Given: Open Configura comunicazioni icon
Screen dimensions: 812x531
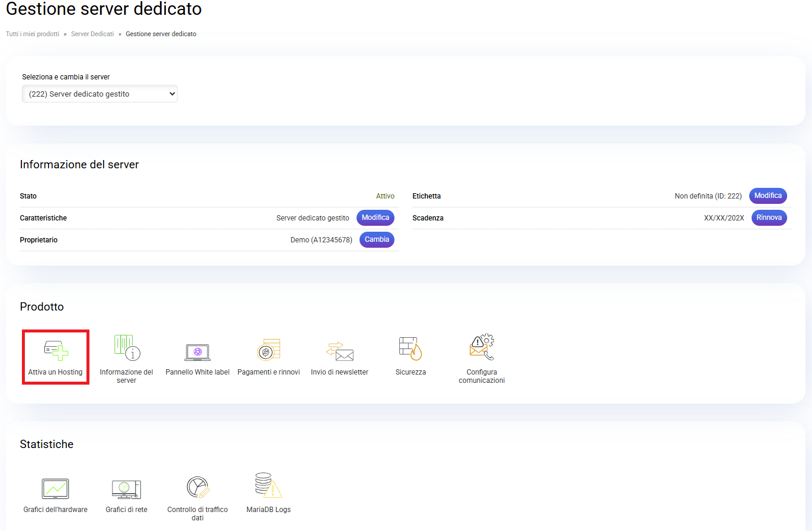Looking at the screenshot, I should click(x=482, y=348).
